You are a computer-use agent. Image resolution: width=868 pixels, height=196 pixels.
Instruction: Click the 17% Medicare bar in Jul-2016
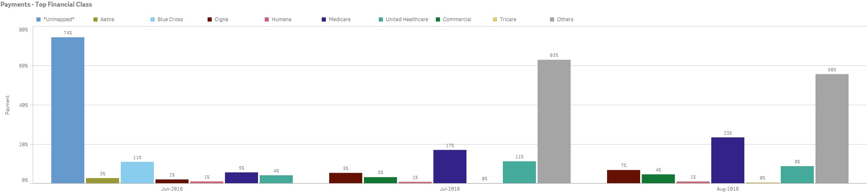450,166
